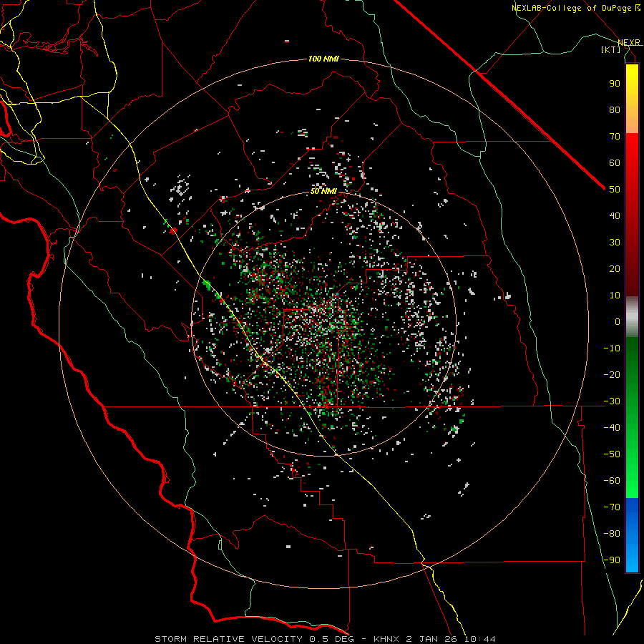The image size is (644, 644).
Task: Click the 70 value on velocity scale
Action: (x=615, y=137)
